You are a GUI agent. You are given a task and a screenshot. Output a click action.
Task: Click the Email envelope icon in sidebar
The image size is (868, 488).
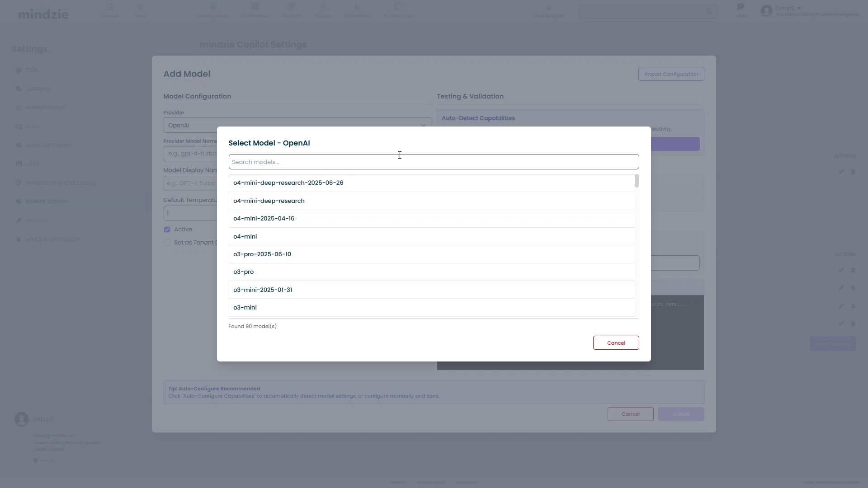19,127
